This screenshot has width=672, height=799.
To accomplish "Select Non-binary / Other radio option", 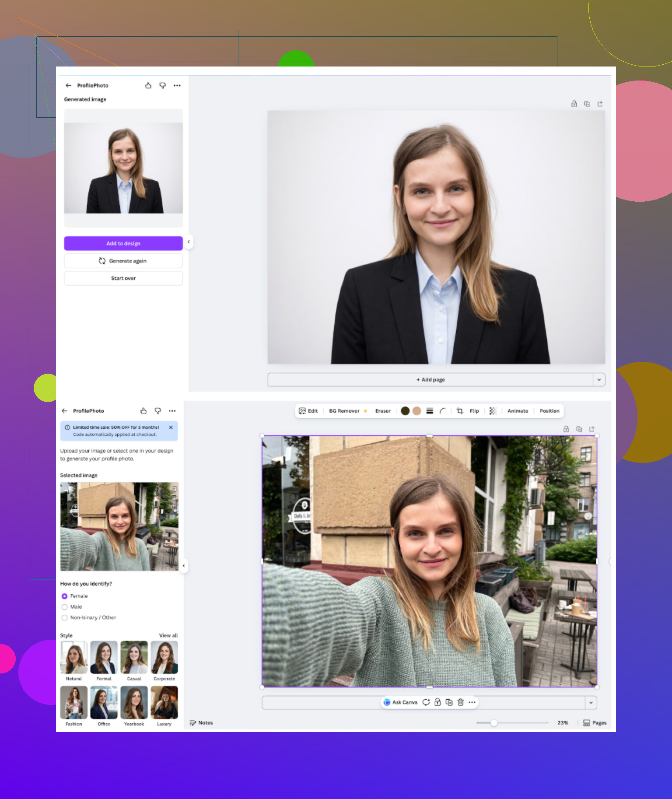I will point(65,618).
